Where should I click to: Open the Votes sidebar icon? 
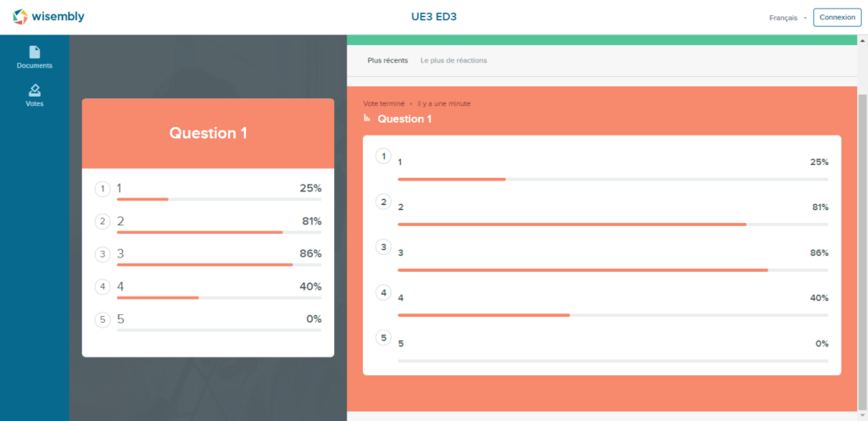[34, 96]
